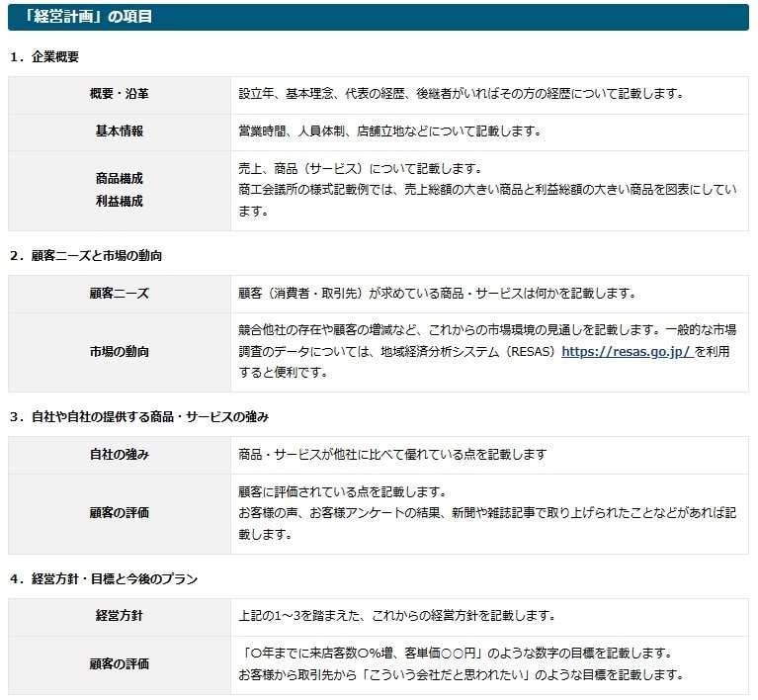The height and width of the screenshot is (700, 758).
Task: Click the text 営業時間、人員体制、店舗立地
Action: 389,131
